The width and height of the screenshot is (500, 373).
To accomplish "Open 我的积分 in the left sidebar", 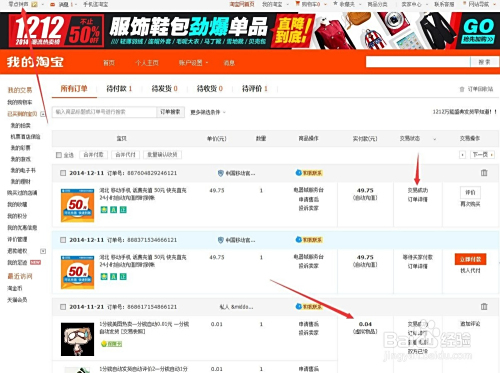I will click(17, 216).
